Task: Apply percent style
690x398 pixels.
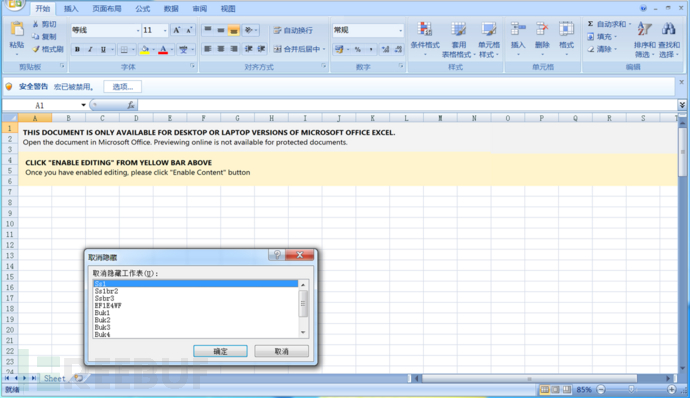Action: [x=358, y=49]
